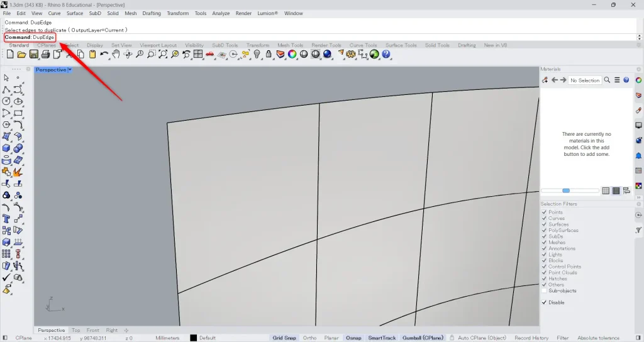
Task: Toggle Osnap in the status bar
Action: [x=353, y=338]
